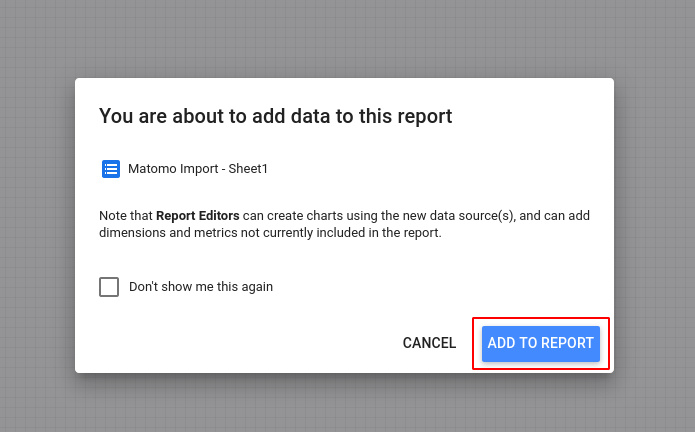Select the Matomo Import - Sheet1 data source name

[x=198, y=169]
